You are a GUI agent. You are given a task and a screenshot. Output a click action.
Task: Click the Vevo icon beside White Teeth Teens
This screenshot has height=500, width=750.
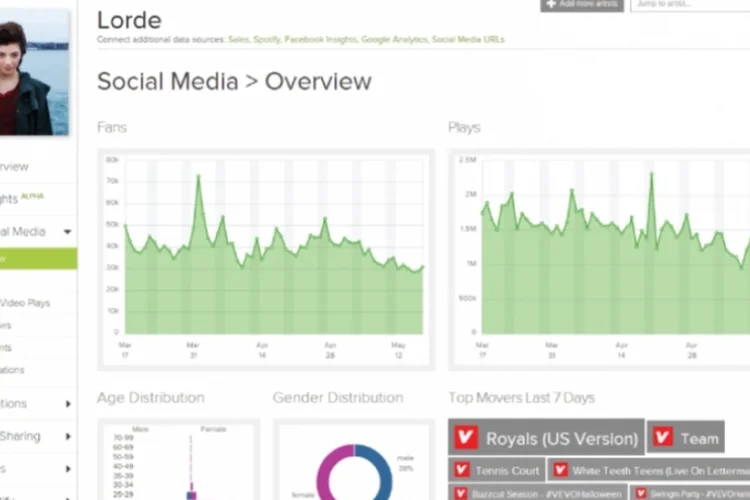(x=561, y=470)
